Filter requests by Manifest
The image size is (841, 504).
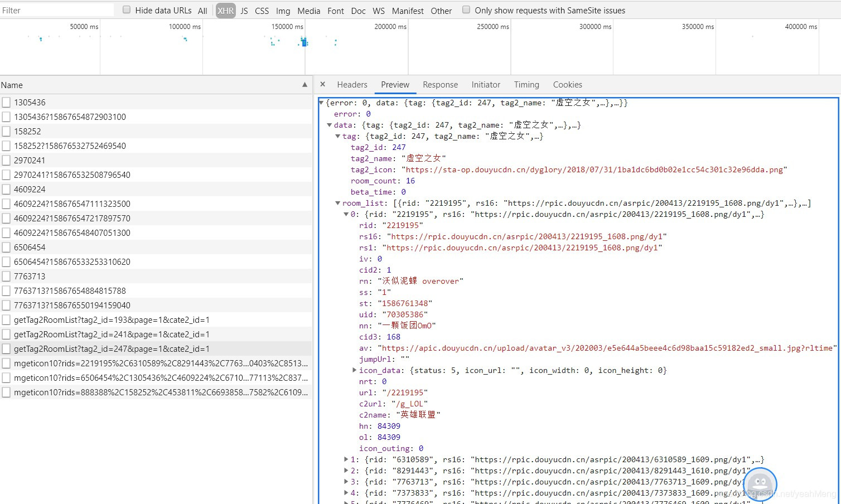408,11
